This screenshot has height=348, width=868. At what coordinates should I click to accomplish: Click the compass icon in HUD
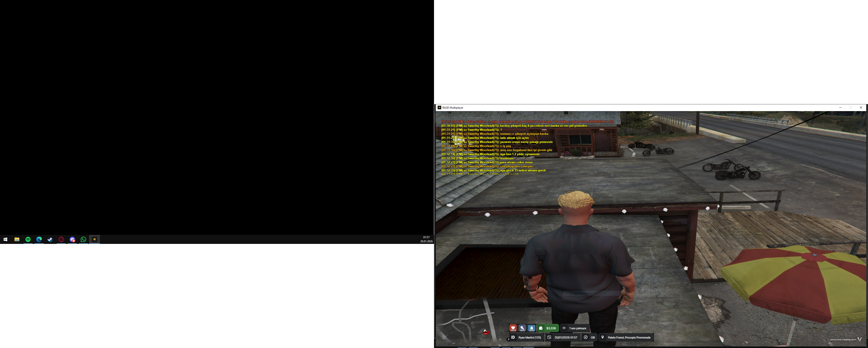(586, 337)
